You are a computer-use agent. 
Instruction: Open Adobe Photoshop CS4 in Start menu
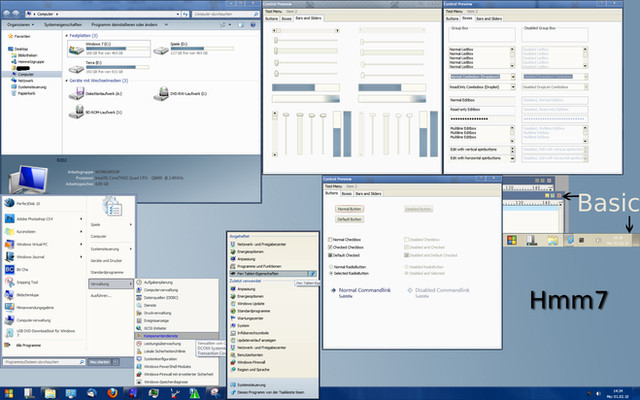click(x=42, y=219)
